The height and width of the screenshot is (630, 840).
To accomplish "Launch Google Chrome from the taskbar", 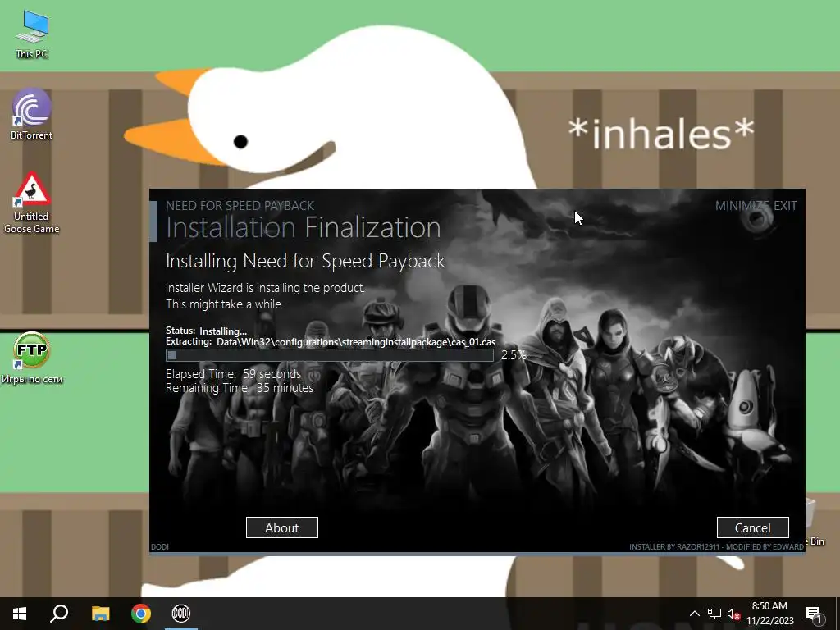I will [141, 614].
